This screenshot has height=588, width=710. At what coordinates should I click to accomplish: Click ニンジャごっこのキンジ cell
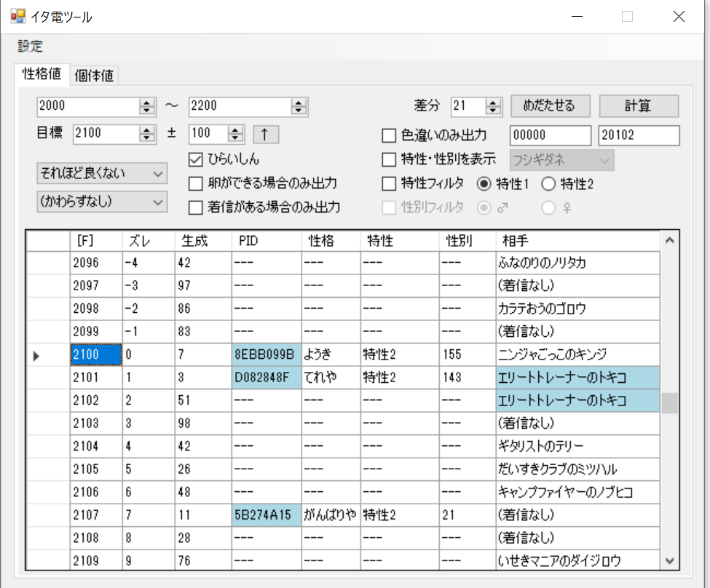tap(577, 354)
